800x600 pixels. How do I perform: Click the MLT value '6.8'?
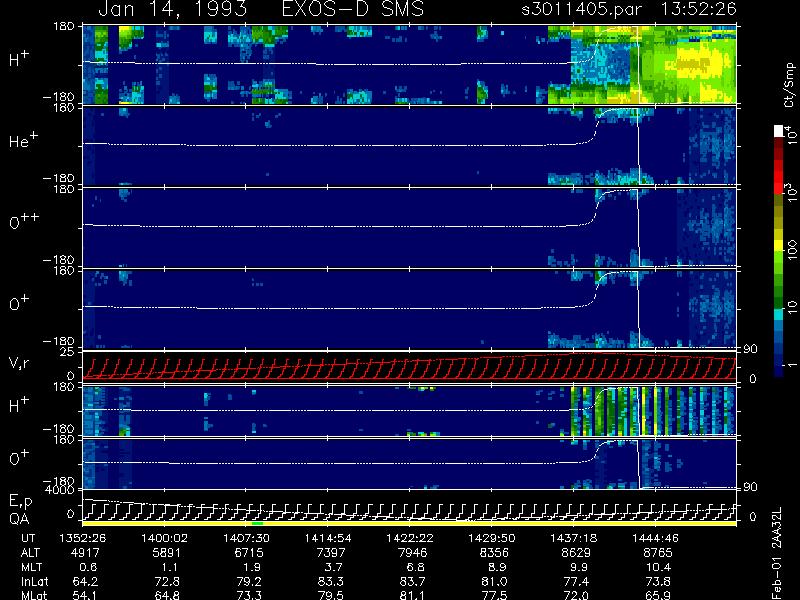pos(415,567)
